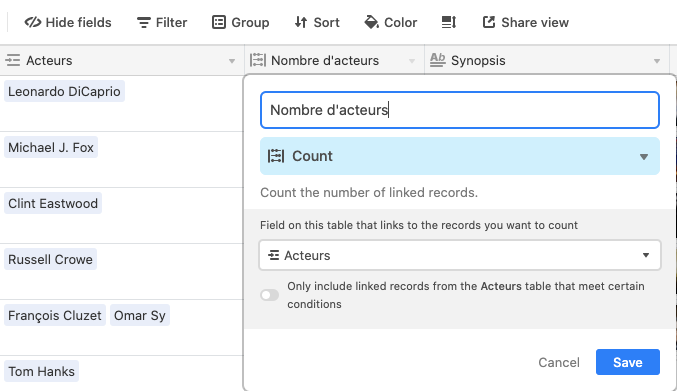Save the field configuration
Viewport: 677px width, 391px height.
coord(628,362)
